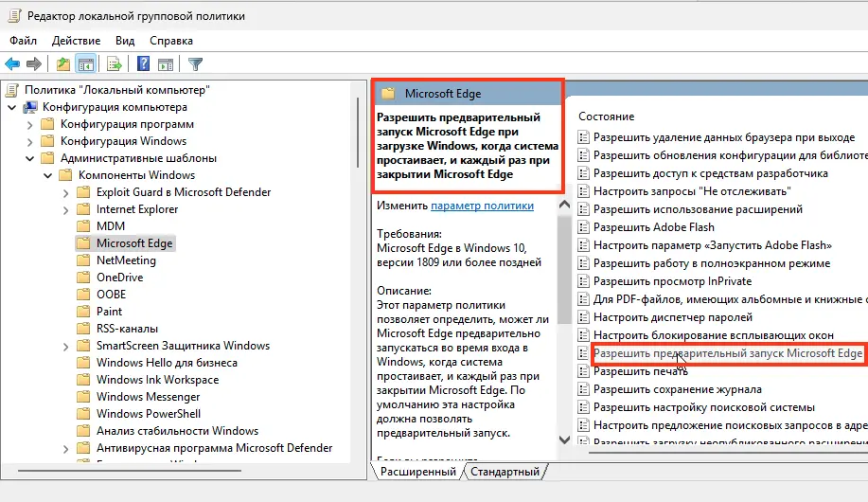Click policy icon beside Разрешить Adobe Flash

583,227
